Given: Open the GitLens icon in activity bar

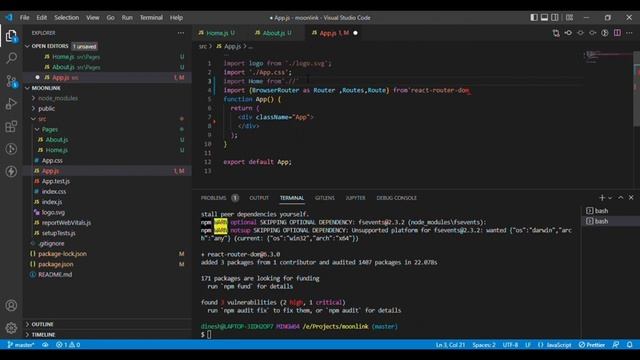Looking at the screenshot, I should [x=11, y=149].
